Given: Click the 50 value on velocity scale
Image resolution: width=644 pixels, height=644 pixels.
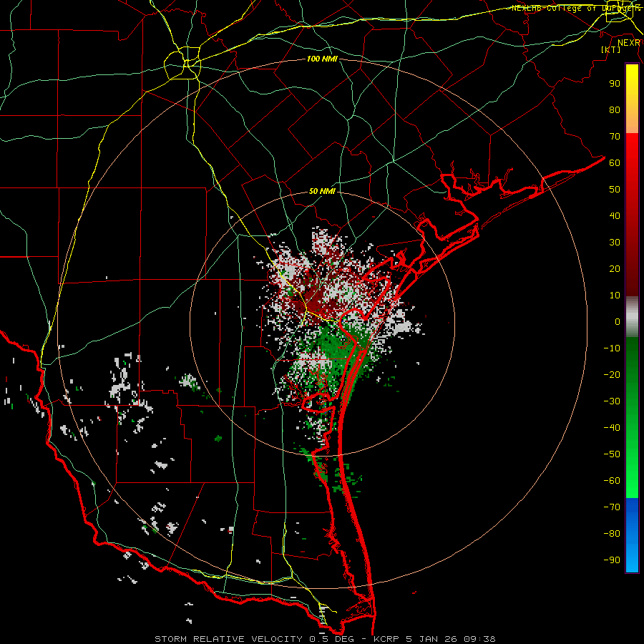Looking at the screenshot, I should click(x=615, y=190).
